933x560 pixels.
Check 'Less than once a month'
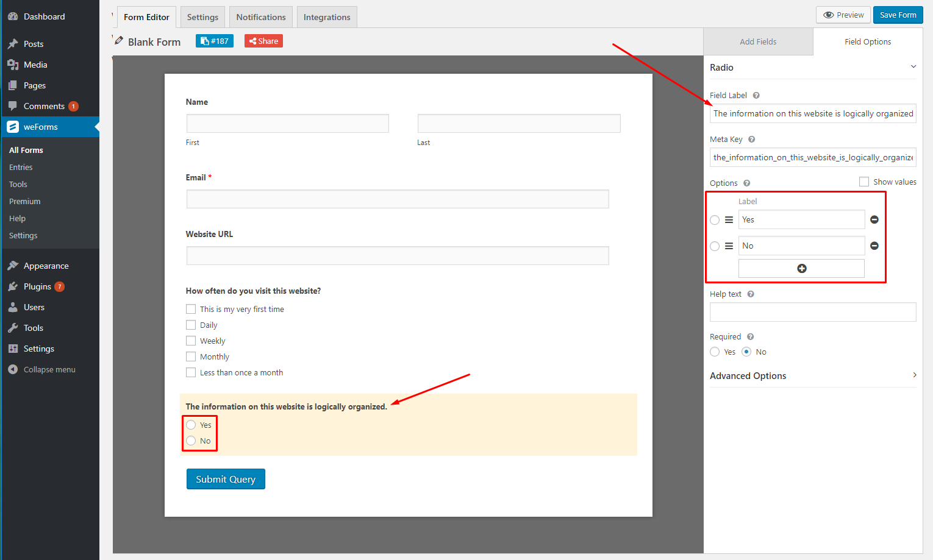pos(191,372)
